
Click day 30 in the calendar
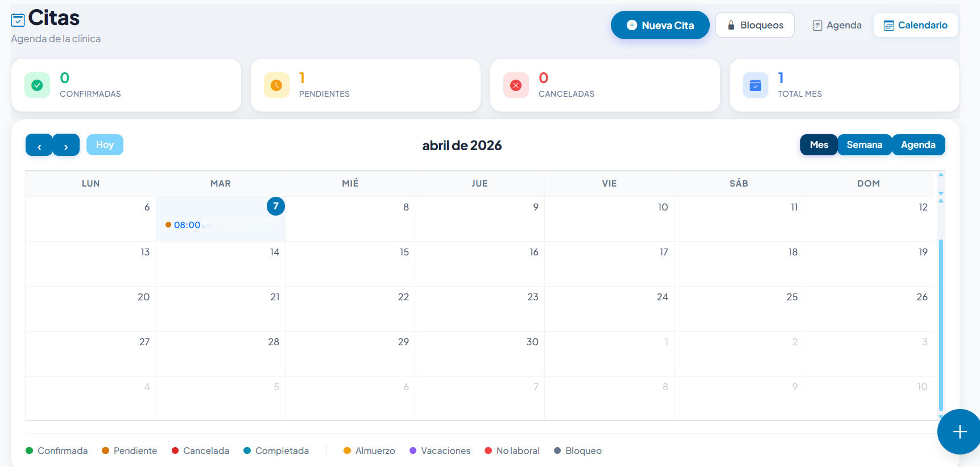[x=532, y=342]
